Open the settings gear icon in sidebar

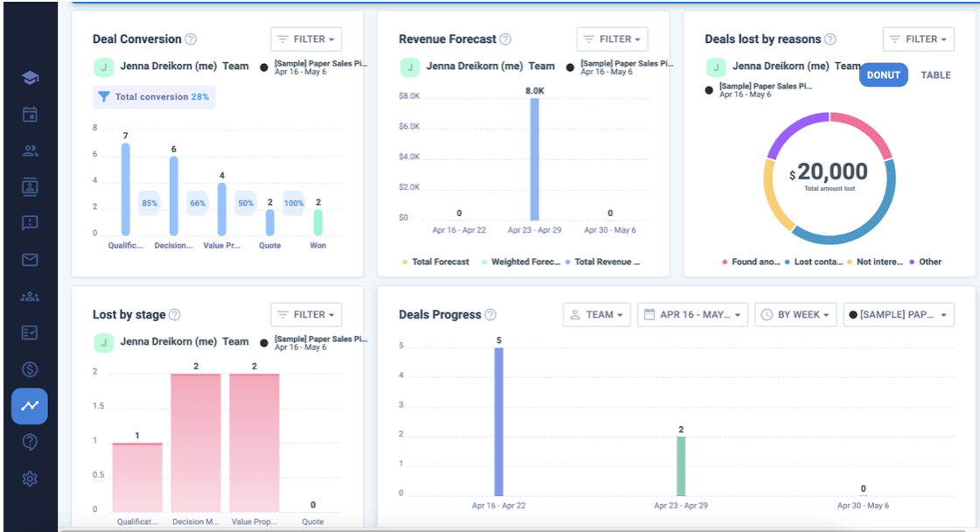tap(30, 479)
